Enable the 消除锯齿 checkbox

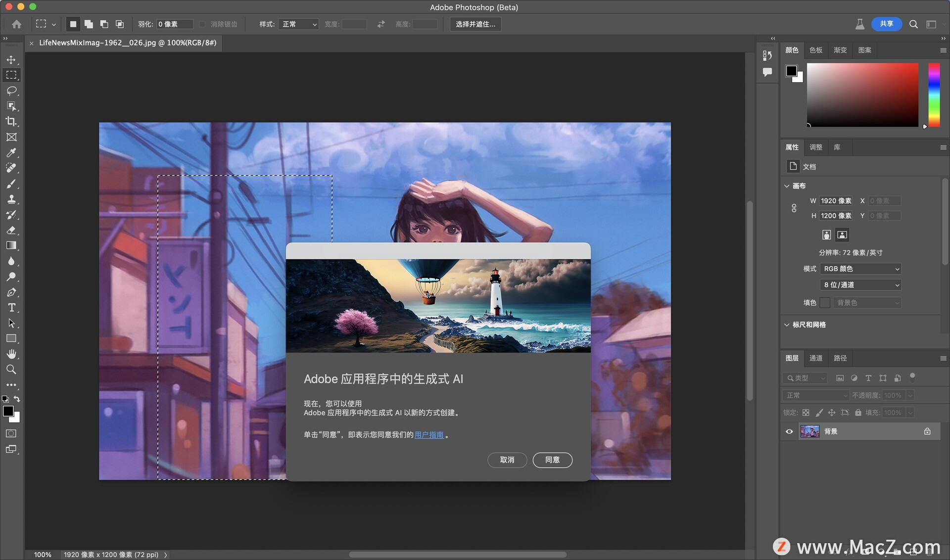202,24
